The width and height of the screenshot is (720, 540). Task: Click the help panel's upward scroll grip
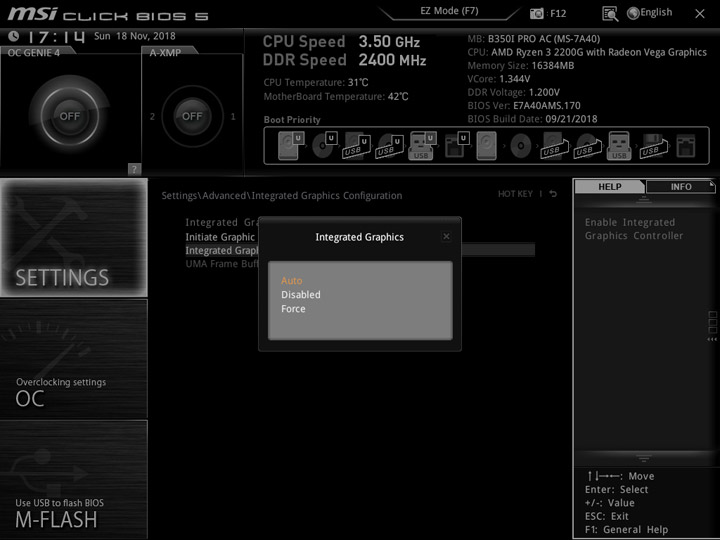(643, 199)
